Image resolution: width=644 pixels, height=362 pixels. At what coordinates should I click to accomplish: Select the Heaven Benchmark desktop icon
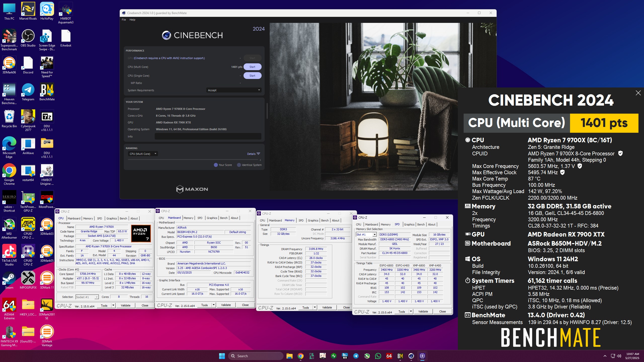[9, 94]
